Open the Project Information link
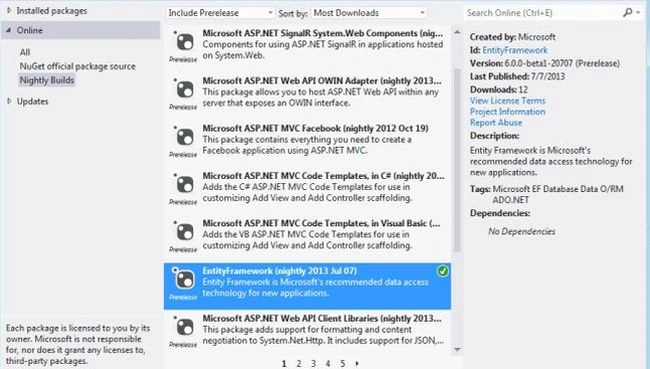 [x=507, y=112]
